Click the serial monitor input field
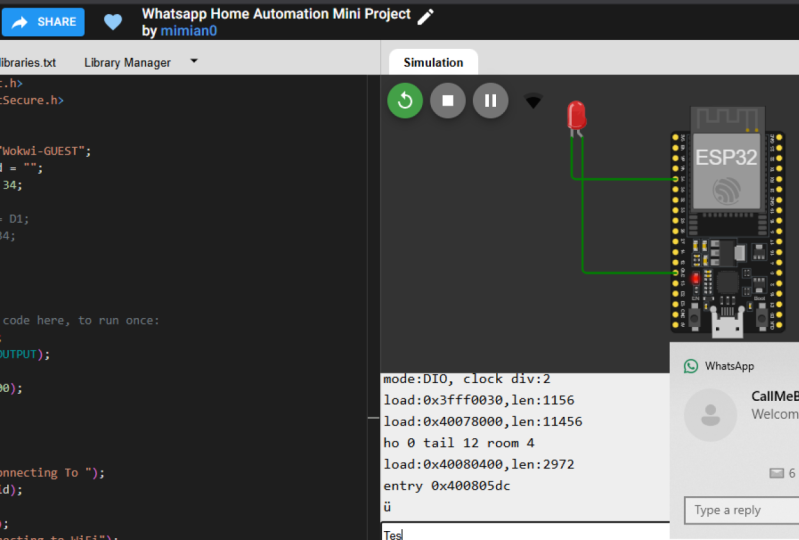Image resolution: width=799 pixels, height=540 pixels. point(525,532)
